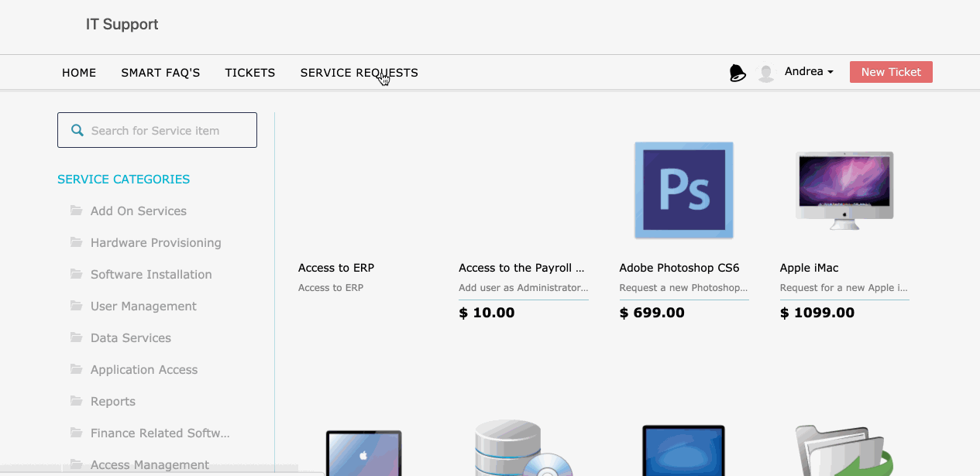
Task: Select the User Management category
Action: click(143, 306)
